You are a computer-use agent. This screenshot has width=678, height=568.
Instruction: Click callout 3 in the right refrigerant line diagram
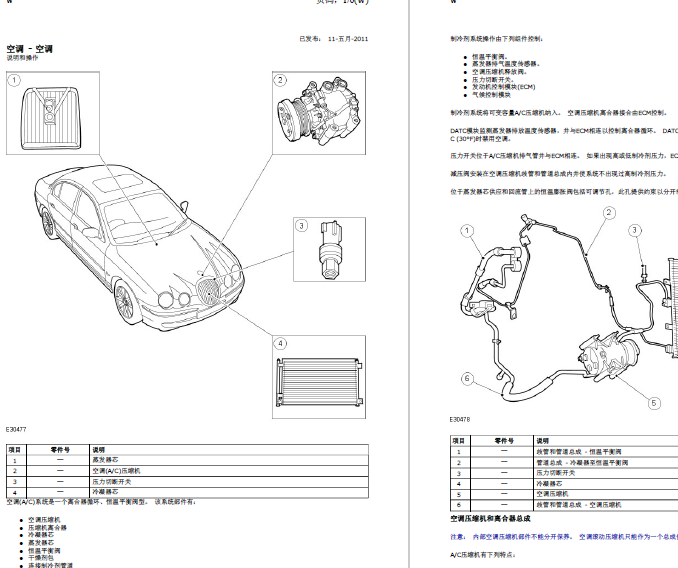[635, 230]
